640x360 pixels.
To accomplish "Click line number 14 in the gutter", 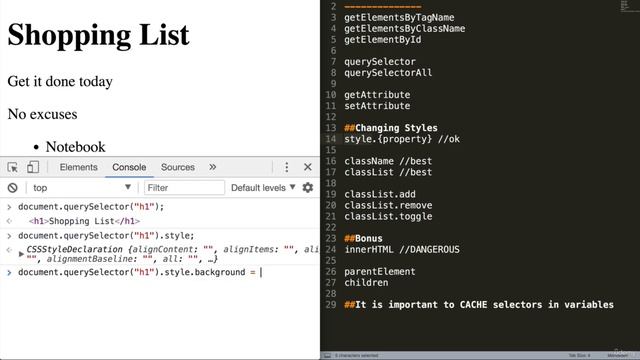I will point(330,139).
